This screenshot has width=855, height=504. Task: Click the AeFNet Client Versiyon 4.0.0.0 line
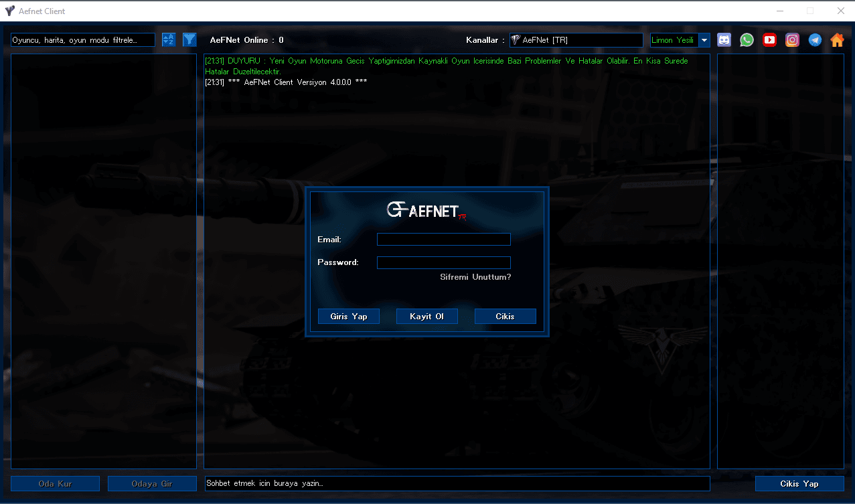[286, 82]
